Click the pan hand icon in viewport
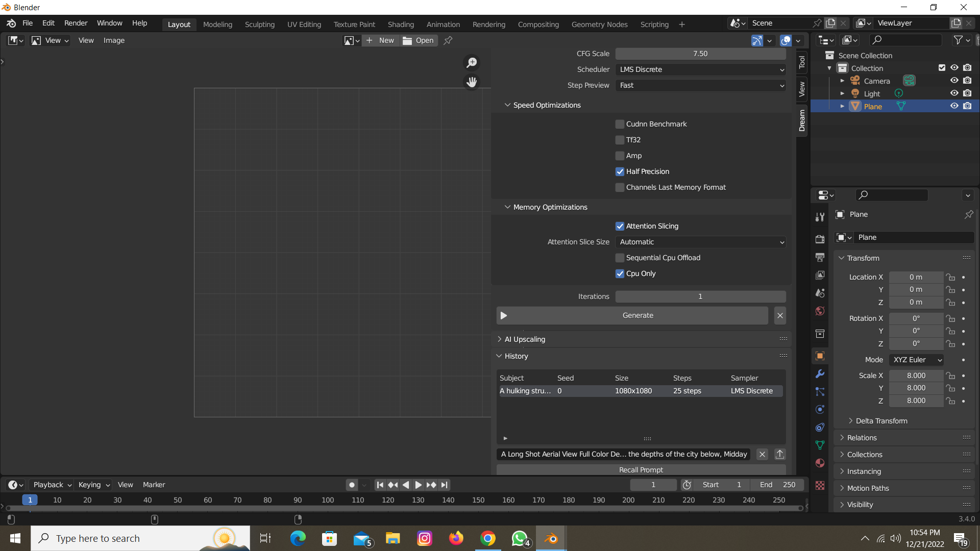980x551 pixels. (x=472, y=82)
